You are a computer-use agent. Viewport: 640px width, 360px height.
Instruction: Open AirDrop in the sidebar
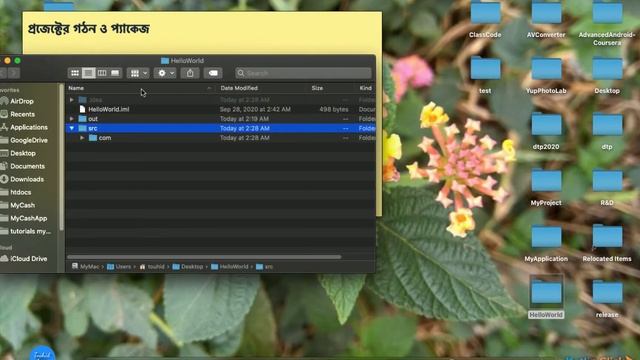(22, 101)
